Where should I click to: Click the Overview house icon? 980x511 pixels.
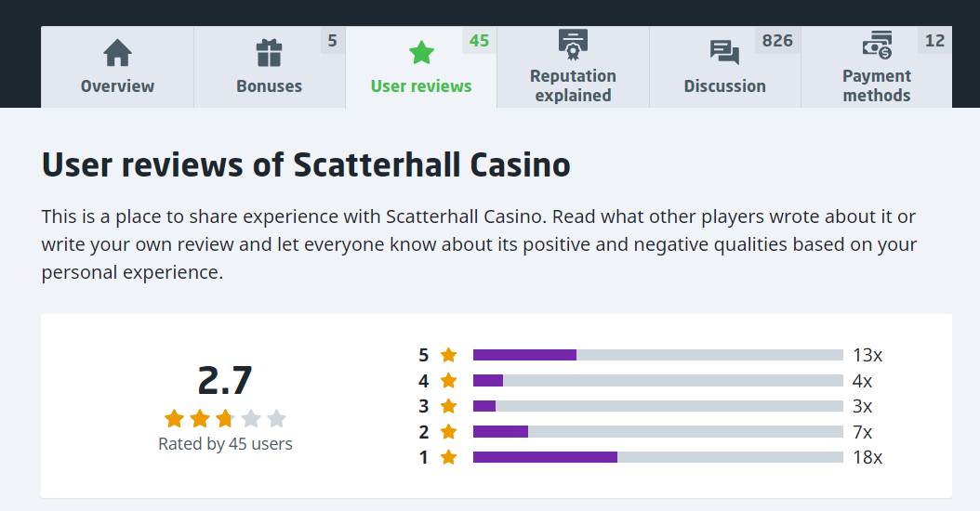[x=117, y=52]
